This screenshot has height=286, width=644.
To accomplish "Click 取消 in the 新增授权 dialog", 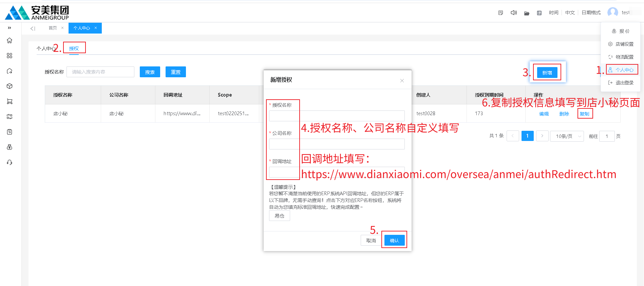I will pyautogui.click(x=371, y=241).
